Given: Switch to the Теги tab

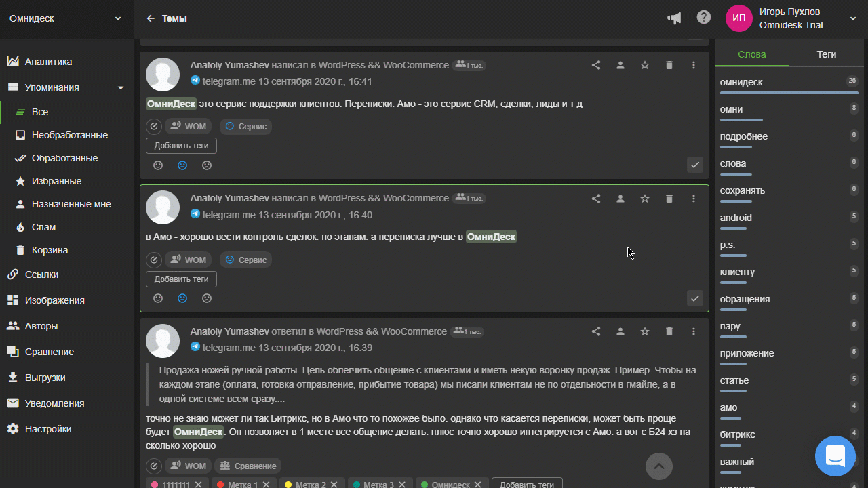Looking at the screenshot, I should [827, 54].
